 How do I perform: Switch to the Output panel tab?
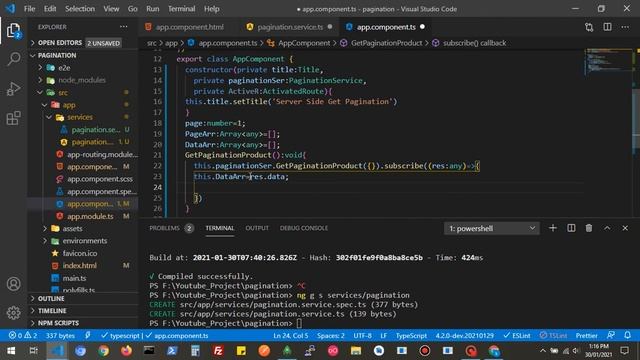click(x=257, y=228)
